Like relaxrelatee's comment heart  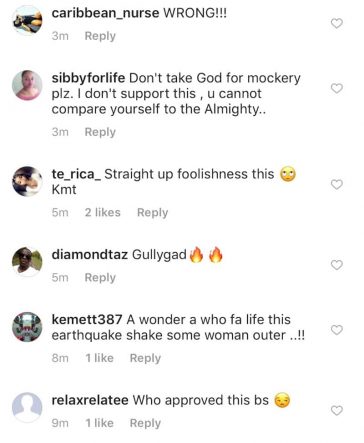[x=337, y=410]
